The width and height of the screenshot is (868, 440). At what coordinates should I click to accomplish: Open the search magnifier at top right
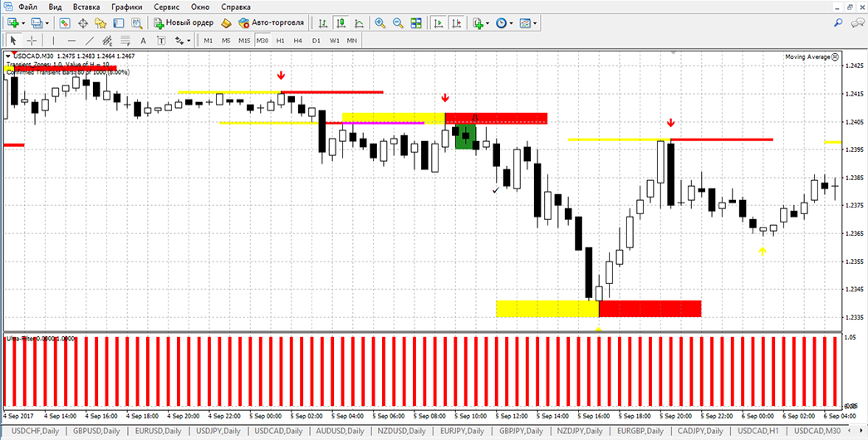tap(839, 23)
